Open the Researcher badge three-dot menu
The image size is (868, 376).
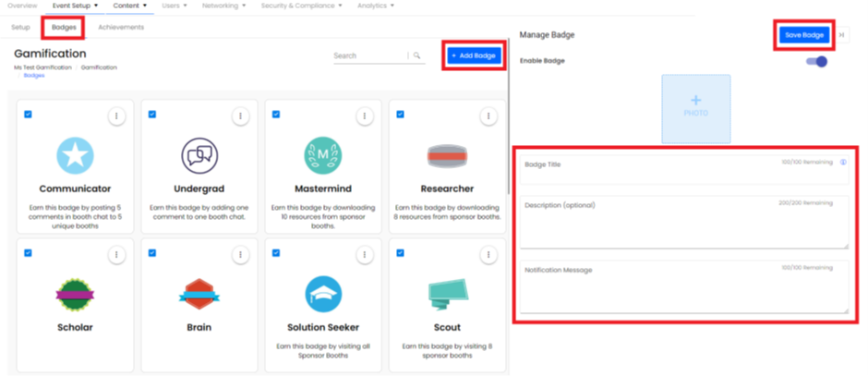coord(488,115)
